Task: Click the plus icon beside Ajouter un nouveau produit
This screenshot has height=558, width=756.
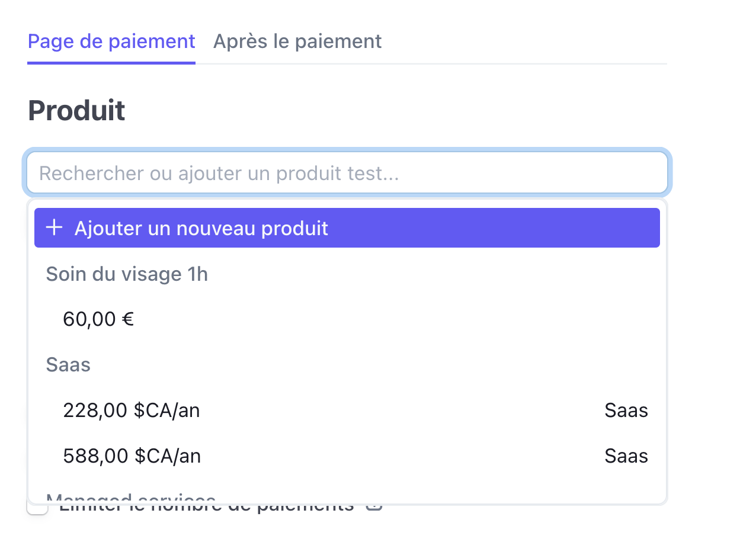Action: 55,227
